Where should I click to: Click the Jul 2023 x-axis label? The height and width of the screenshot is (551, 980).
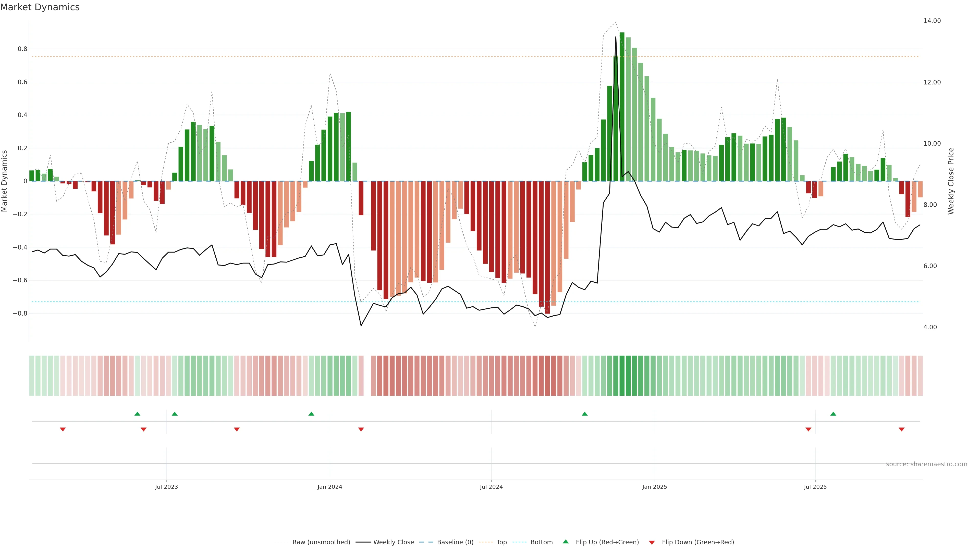(x=166, y=487)
